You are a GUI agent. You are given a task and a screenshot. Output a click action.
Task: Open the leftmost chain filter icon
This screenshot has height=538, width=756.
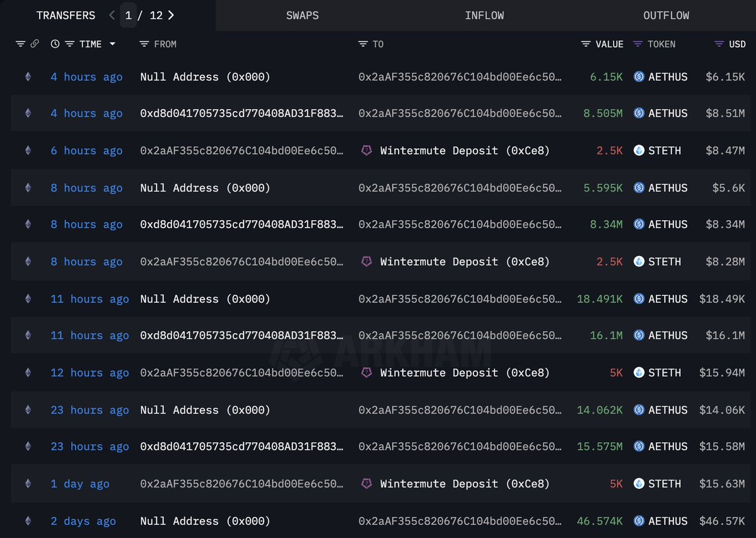click(20, 44)
